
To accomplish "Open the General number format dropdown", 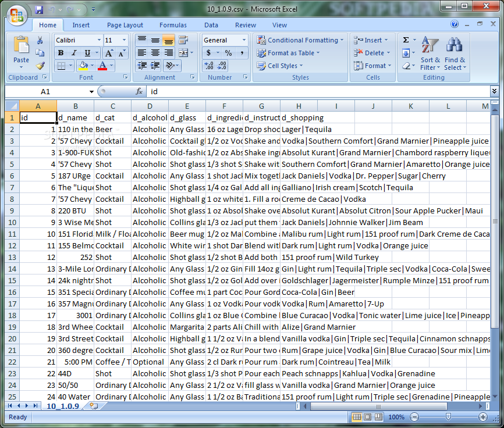I will (x=244, y=40).
